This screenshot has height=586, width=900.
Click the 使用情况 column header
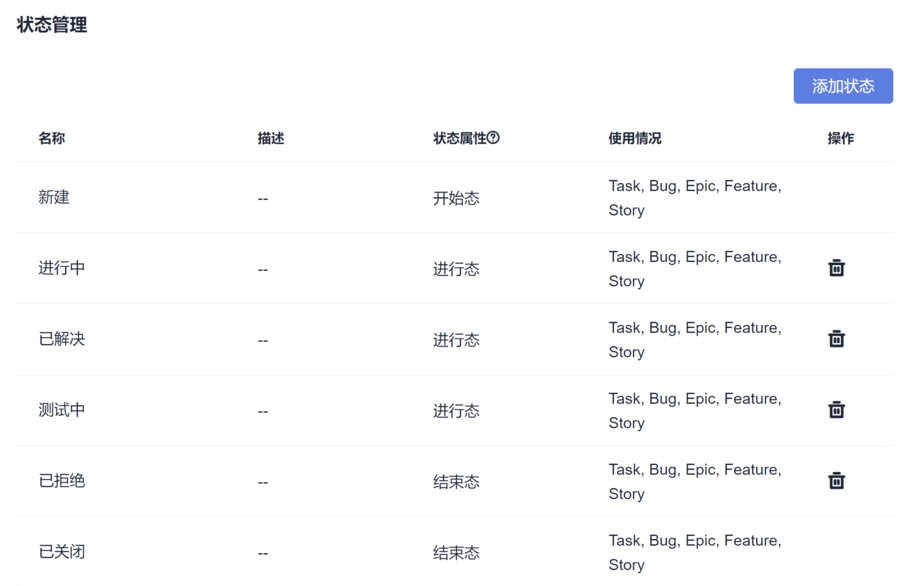click(x=635, y=138)
